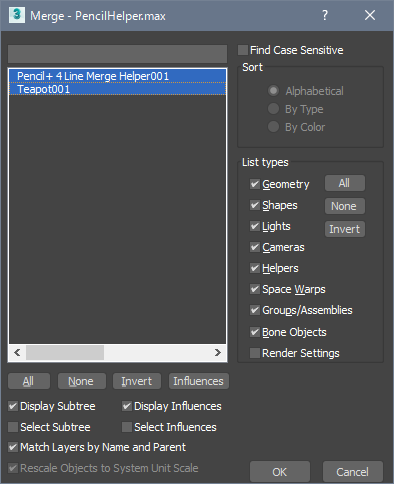Toggle Rescale Objects to System Unit Scale
The height and width of the screenshot is (484, 394).
point(13,468)
